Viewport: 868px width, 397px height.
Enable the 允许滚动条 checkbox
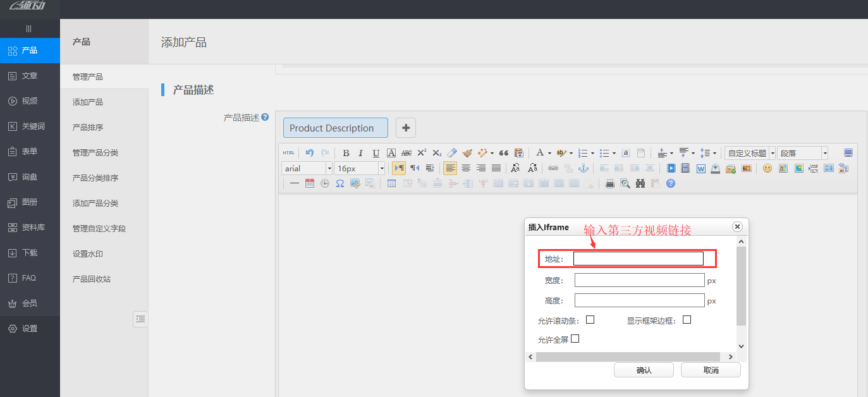(590, 320)
